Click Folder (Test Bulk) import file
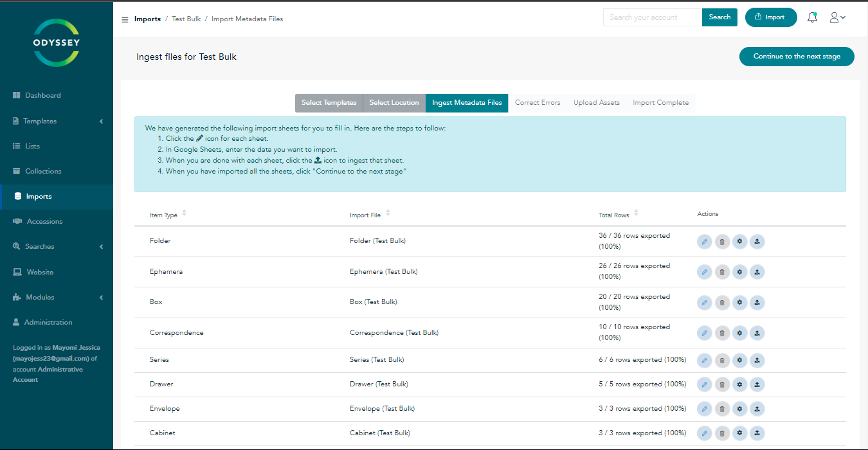This screenshot has width=868, height=450. tap(377, 241)
